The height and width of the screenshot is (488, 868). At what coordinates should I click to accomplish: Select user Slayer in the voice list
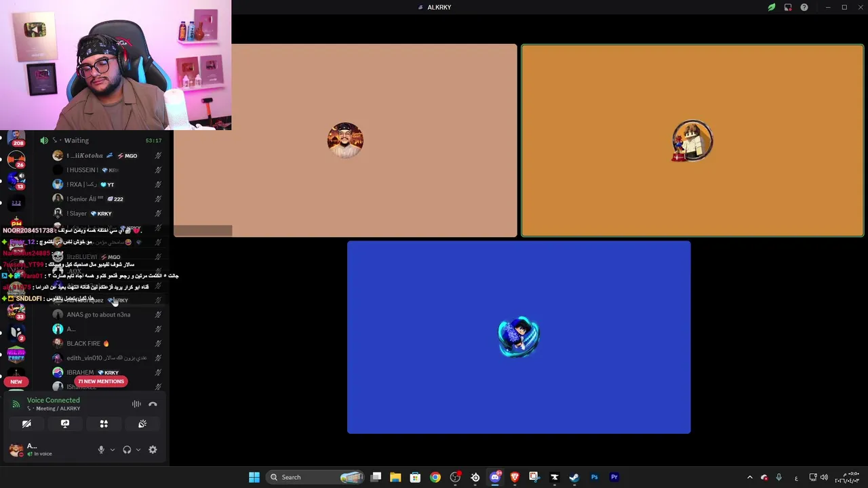click(x=106, y=213)
